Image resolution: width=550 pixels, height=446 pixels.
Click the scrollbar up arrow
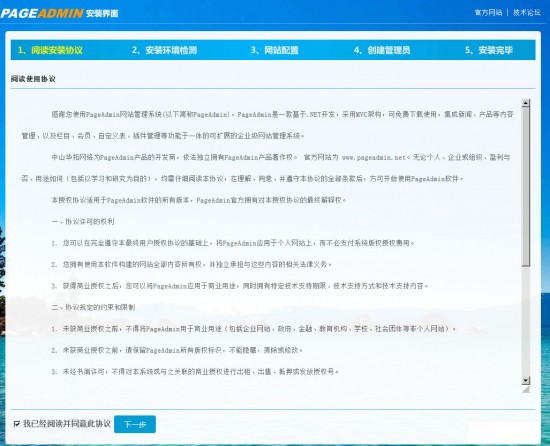pyautogui.click(x=525, y=103)
